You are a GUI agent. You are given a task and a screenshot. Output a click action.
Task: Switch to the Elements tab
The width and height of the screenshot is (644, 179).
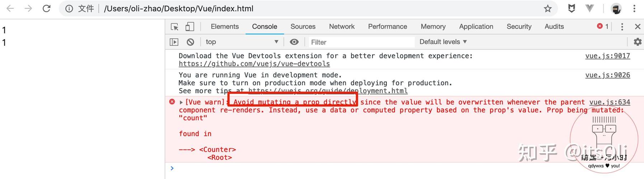click(225, 26)
